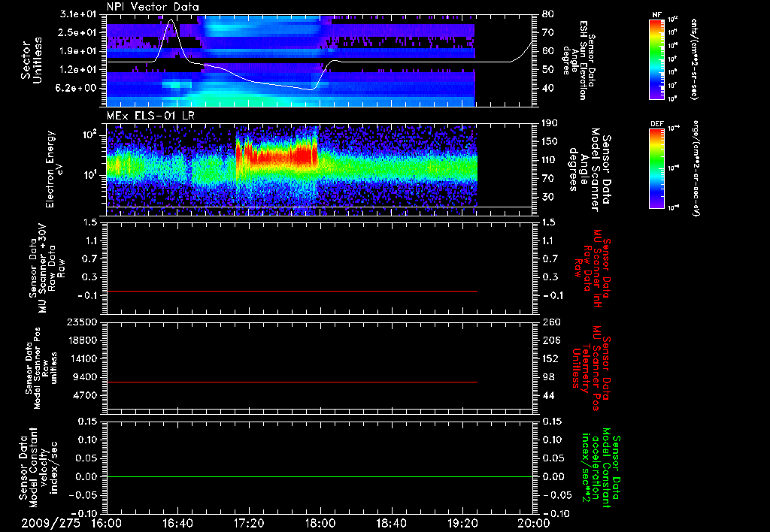Click the '2009/275' date label
This screenshot has width=770, height=532.
(50, 523)
